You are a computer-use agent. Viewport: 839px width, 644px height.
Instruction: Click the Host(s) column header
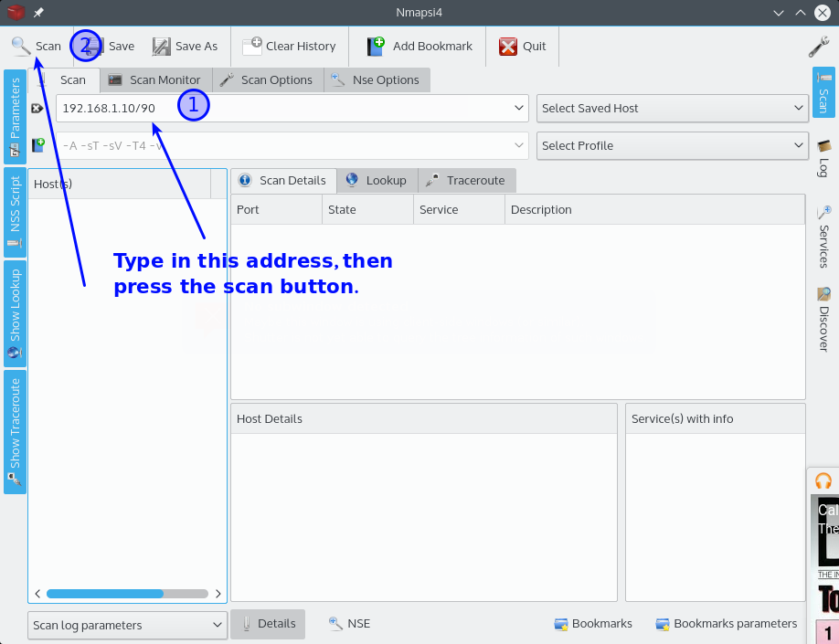tap(120, 185)
